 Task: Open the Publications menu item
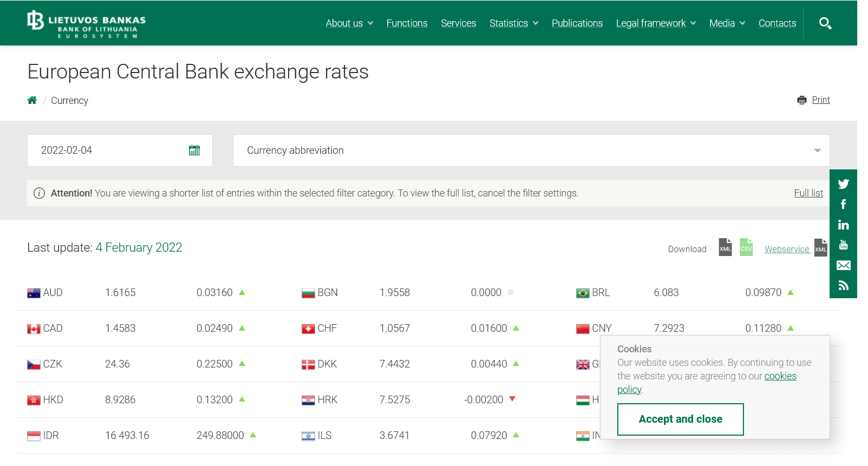coord(577,23)
